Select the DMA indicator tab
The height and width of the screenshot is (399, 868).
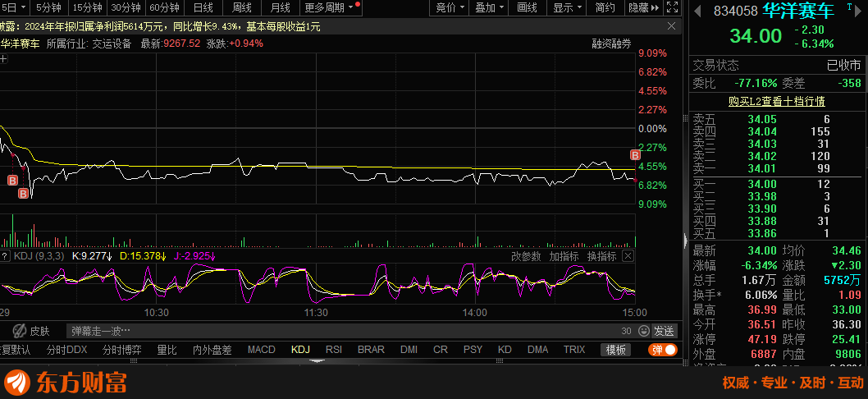[537, 350]
